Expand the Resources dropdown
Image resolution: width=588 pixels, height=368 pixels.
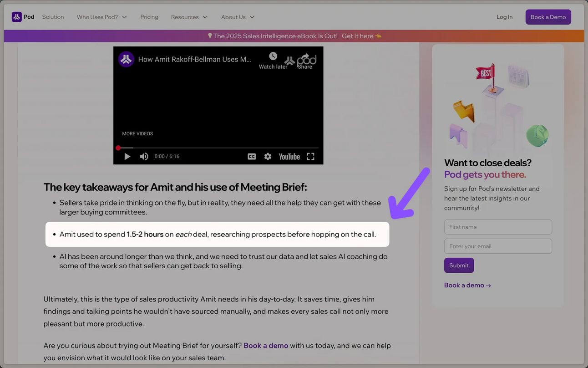point(189,17)
